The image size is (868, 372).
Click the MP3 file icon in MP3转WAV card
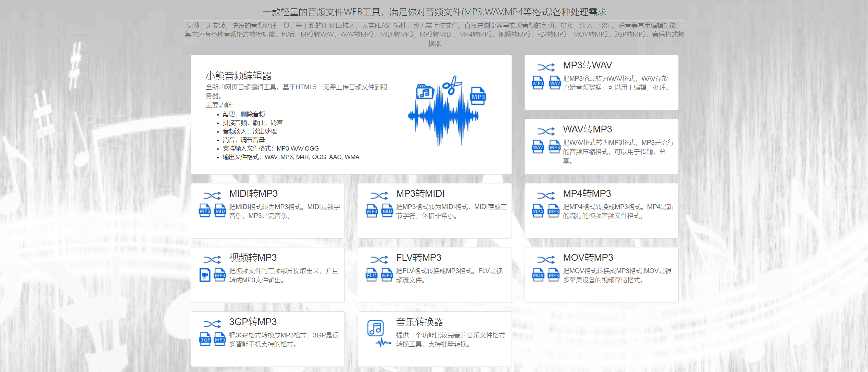point(538,82)
